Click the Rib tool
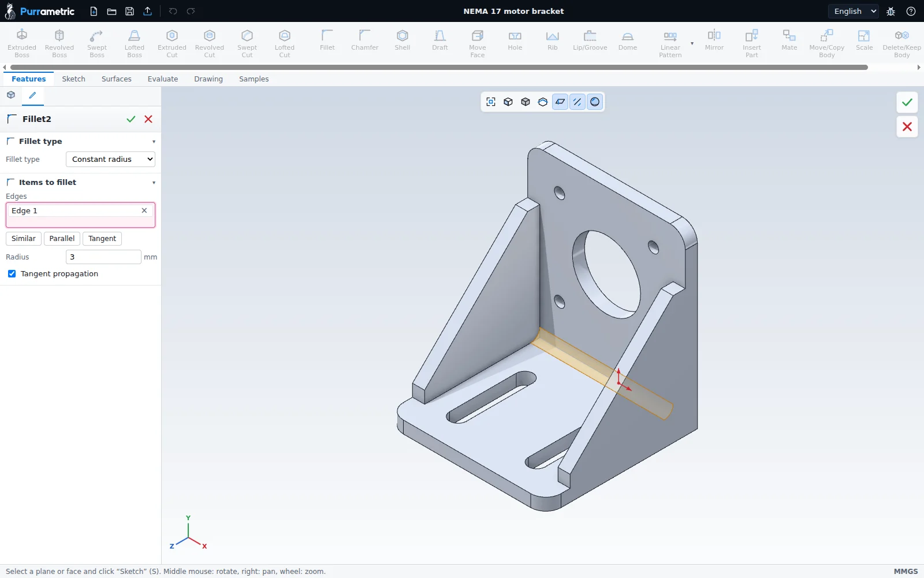 tap(553, 40)
